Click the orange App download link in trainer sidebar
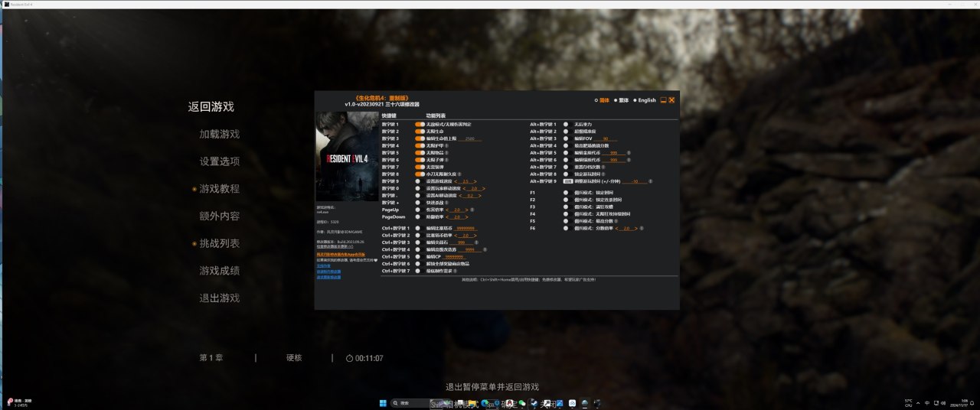This screenshot has width=980, height=410. pyautogui.click(x=341, y=254)
